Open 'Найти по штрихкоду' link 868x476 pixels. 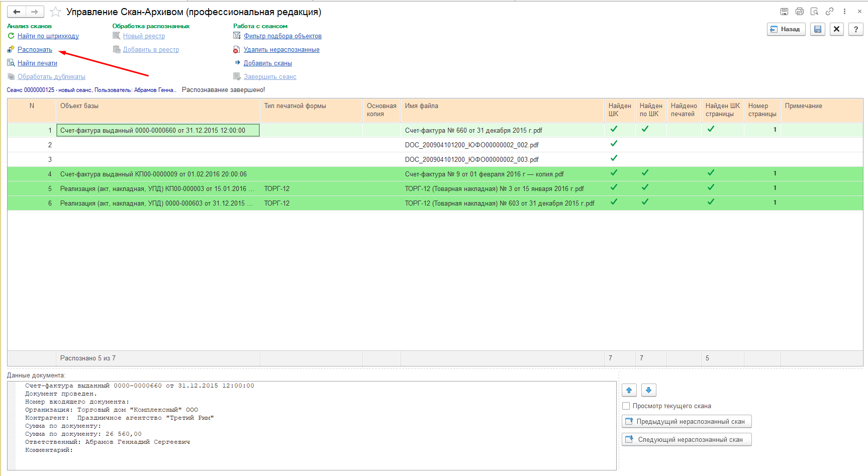pyautogui.click(x=48, y=36)
